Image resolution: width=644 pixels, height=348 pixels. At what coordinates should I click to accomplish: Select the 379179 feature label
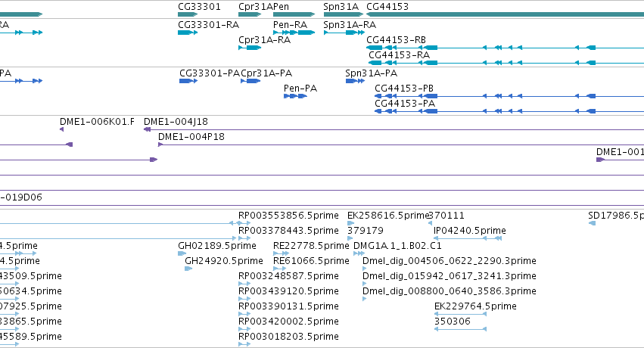click(x=365, y=231)
